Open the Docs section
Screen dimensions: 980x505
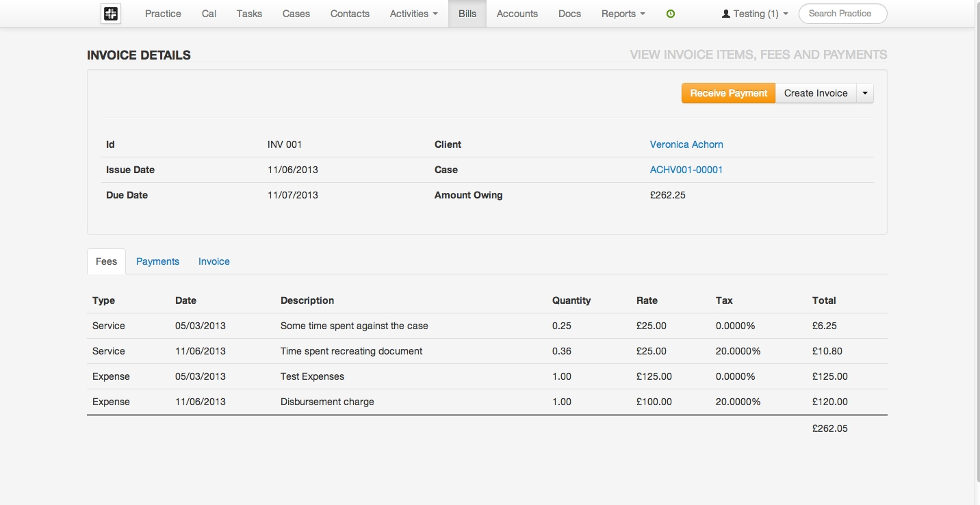click(569, 13)
